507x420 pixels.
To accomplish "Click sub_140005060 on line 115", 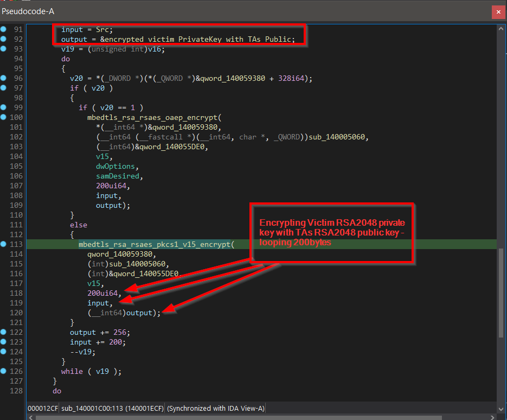I will (137, 264).
